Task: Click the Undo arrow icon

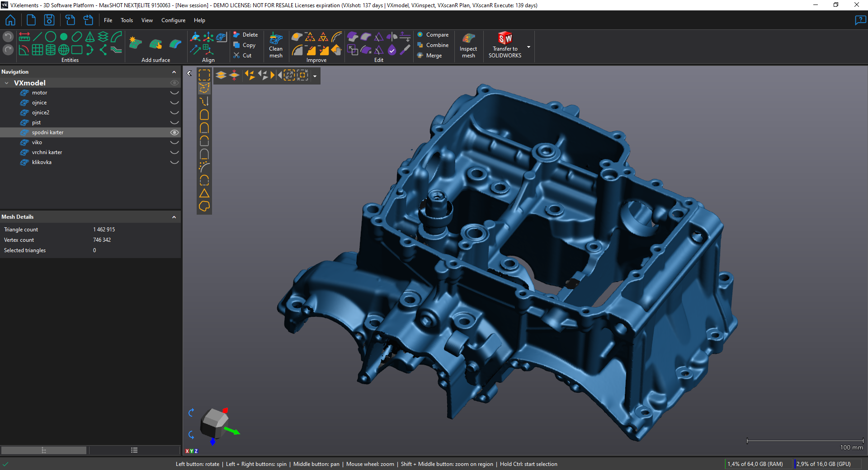Action: pyautogui.click(x=8, y=37)
